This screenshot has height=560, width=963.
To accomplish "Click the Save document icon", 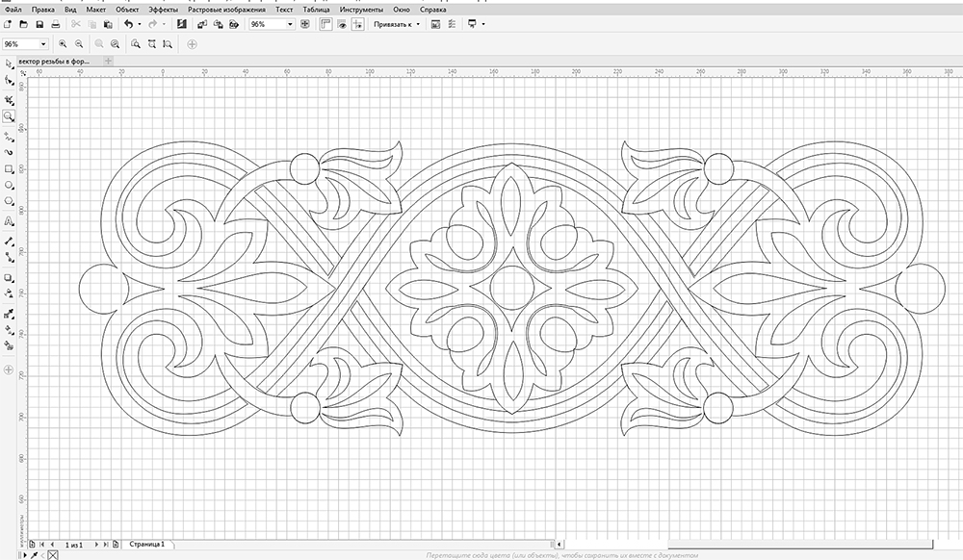I will [x=39, y=23].
